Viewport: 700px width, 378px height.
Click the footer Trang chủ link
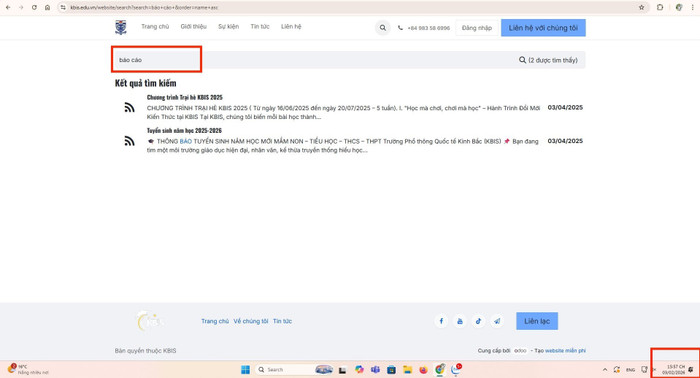click(x=215, y=321)
